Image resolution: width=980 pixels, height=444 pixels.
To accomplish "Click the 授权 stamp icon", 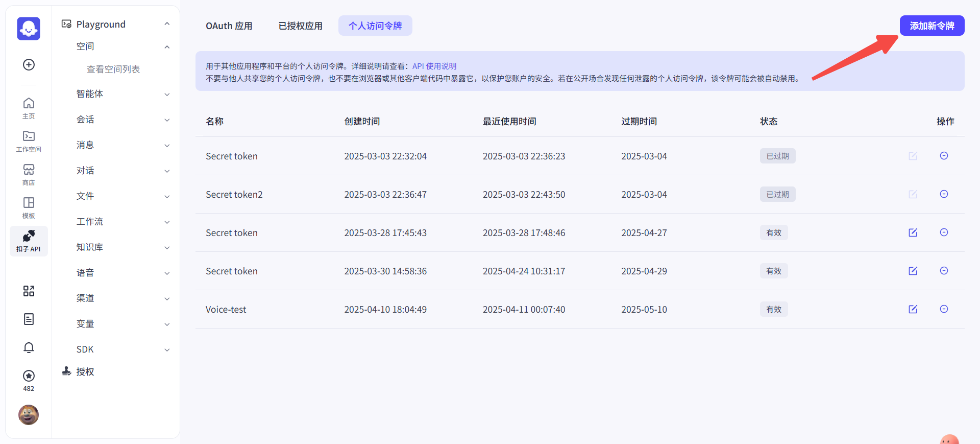I will [x=66, y=371].
